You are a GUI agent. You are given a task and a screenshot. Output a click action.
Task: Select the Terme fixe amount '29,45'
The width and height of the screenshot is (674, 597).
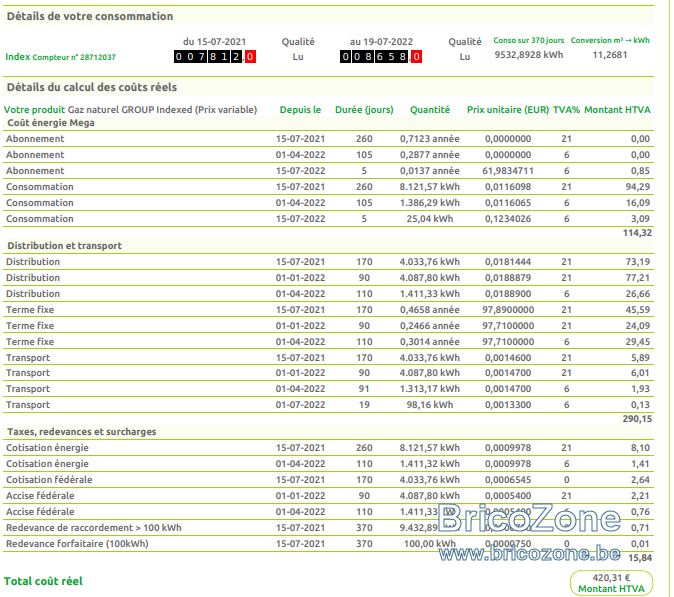[638, 342]
